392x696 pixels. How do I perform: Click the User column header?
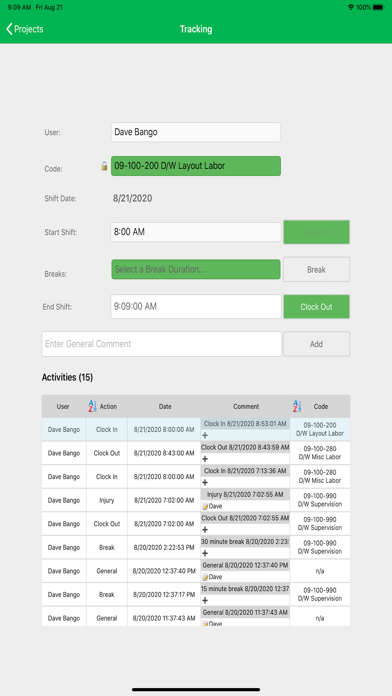point(63,407)
